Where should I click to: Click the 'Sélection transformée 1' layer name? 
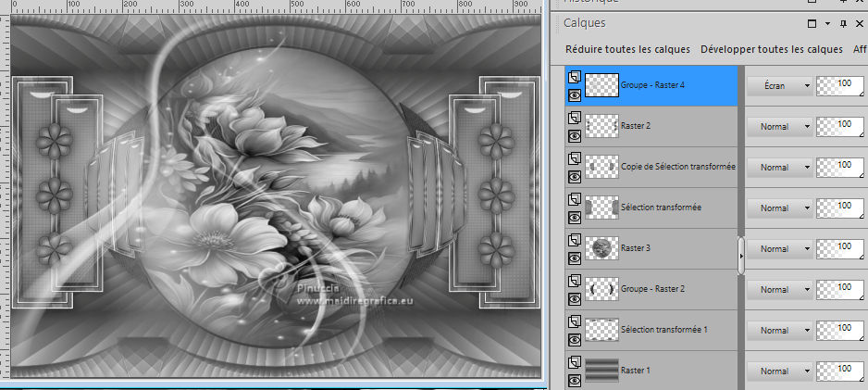pyautogui.click(x=664, y=329)
